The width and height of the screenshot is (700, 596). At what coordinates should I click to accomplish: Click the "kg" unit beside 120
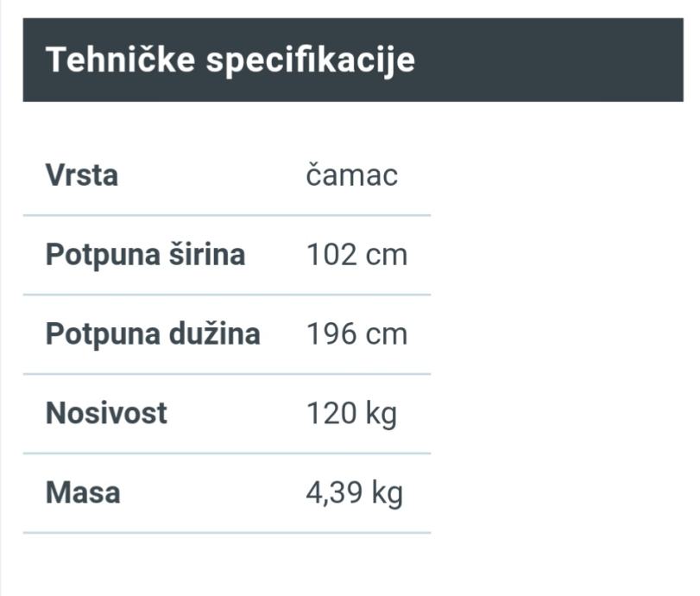(382, 415)
